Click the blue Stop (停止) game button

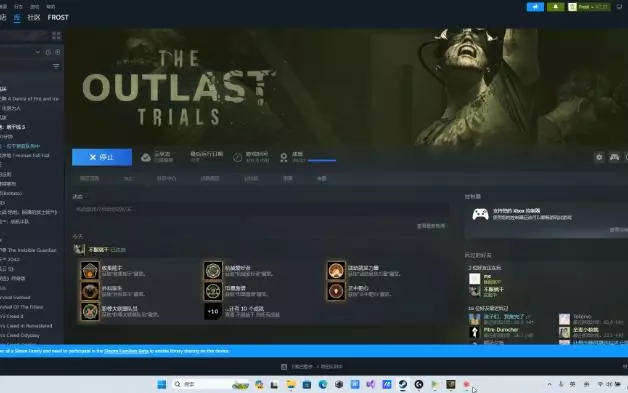tap(102, 157)
